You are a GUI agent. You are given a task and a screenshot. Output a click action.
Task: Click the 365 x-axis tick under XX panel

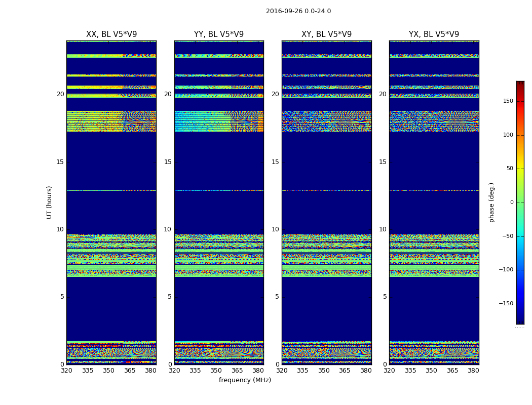130,371
